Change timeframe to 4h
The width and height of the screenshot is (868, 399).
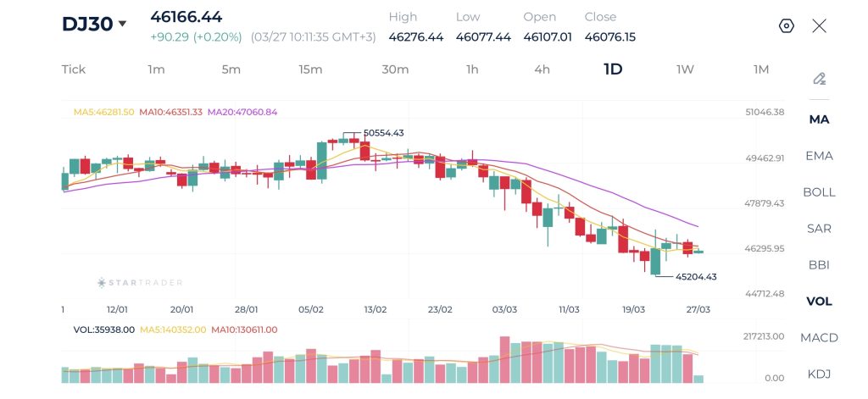542,69
